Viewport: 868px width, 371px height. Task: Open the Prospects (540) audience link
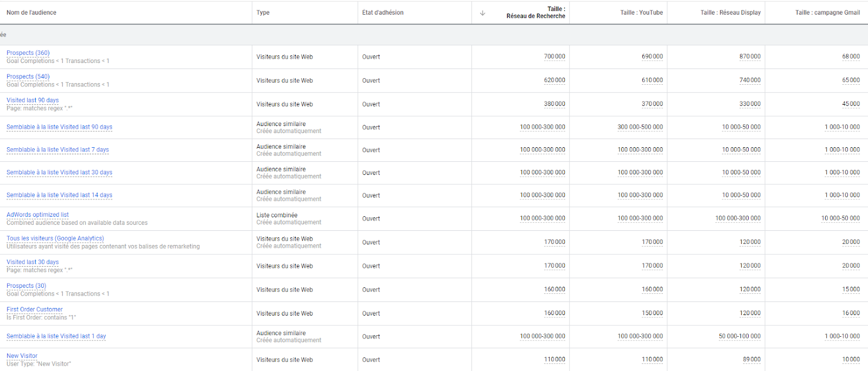pos(28,77)
